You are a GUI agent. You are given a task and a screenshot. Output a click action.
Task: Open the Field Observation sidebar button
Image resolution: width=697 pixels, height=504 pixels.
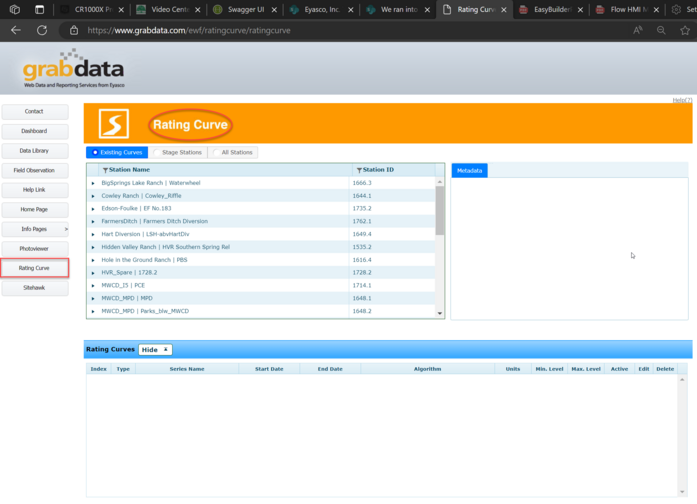point(35,170)
